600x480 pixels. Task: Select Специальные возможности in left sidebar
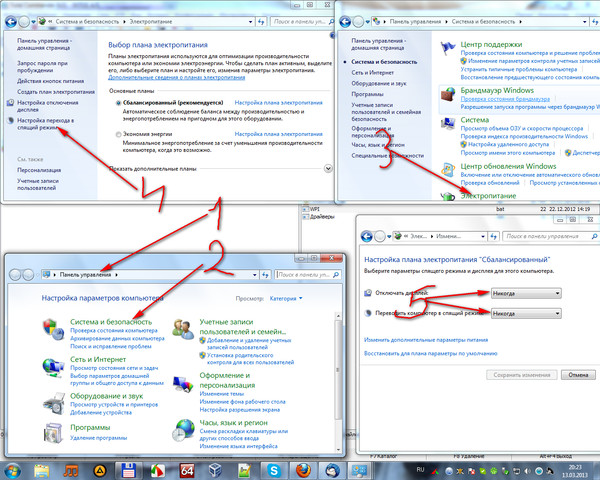pos(388,156)
